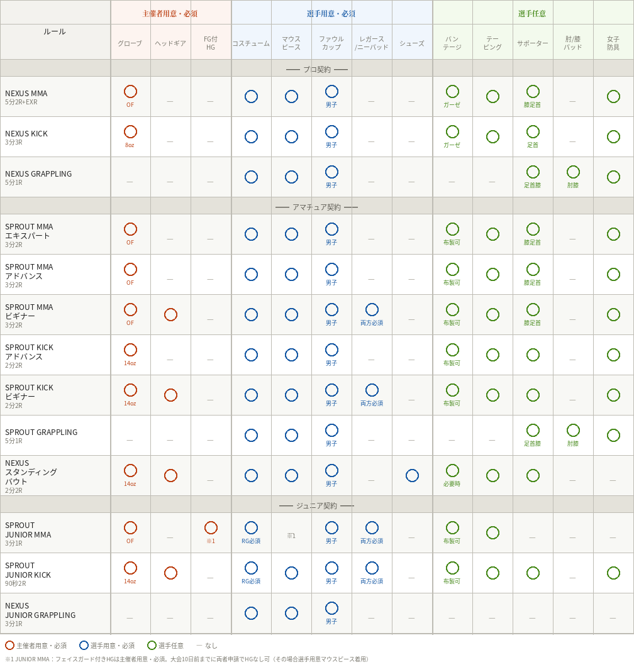634x672 pixels.
Task: Select the 8oz glove circle for NEXUS KICK
Action: (x=130, y=132)
